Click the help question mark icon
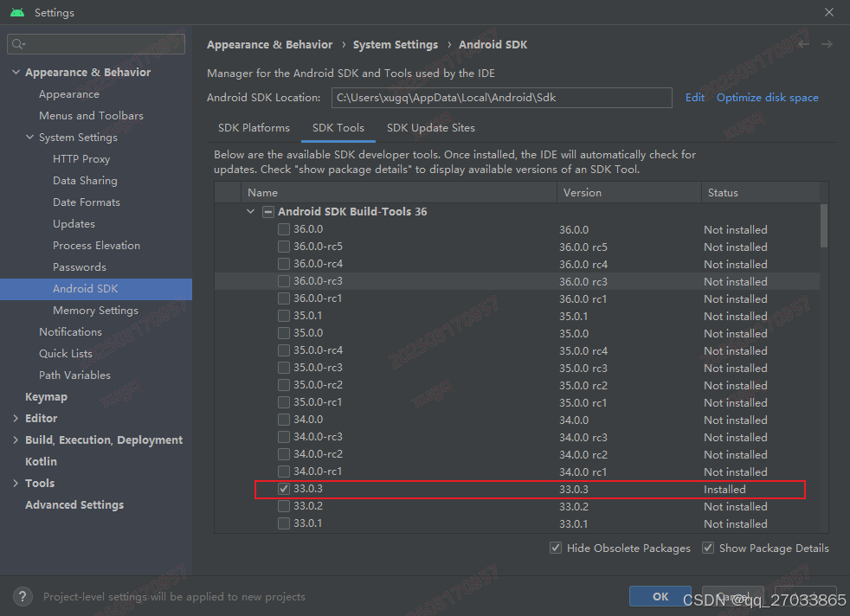Screen dimensions: 850x616 [22, 596]
